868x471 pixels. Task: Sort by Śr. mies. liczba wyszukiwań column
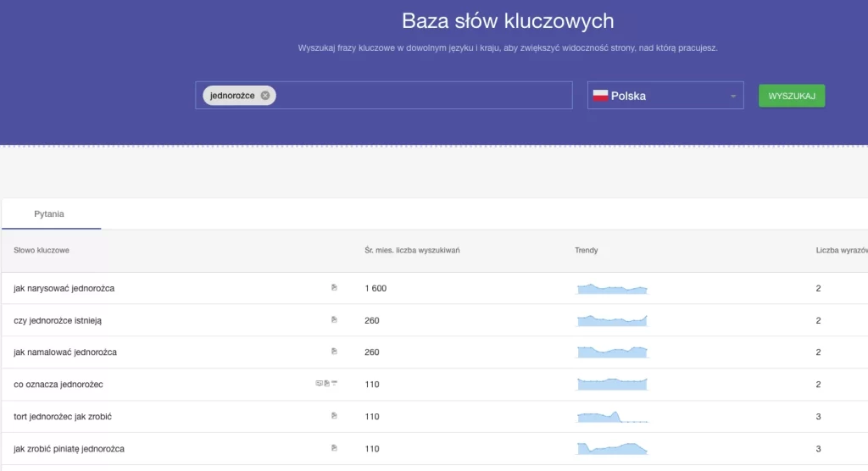[x=412, y=250]
